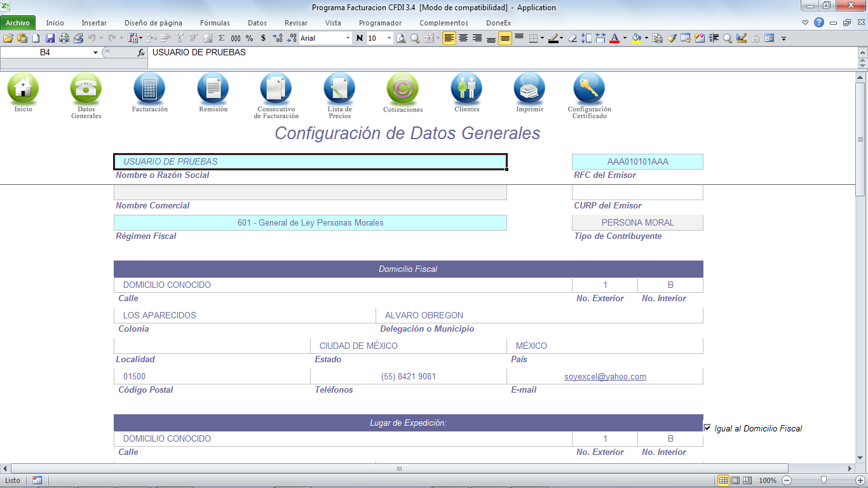The image size is (868, 488).
Task: Open the Archivo menu tab
Action: pyautogui.click(x=18, y=23)
